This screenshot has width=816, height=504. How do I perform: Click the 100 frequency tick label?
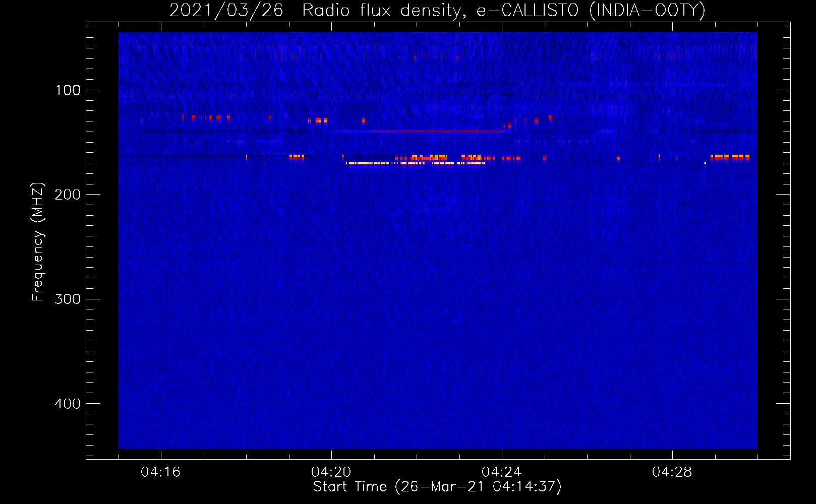click(x=68, y=90)
